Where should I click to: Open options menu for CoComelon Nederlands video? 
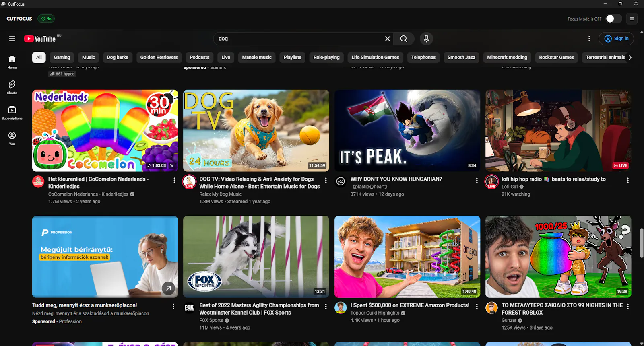pyautogui.click(x=174, y=180)
